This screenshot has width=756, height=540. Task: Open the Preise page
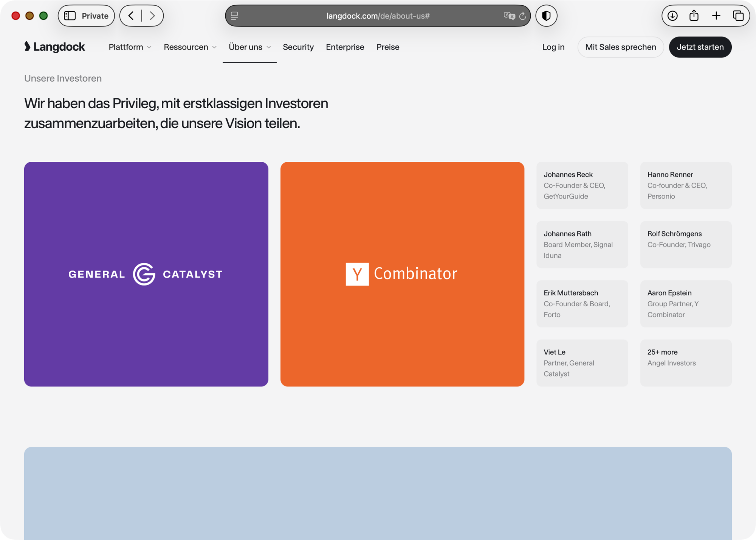pos(388,47)
